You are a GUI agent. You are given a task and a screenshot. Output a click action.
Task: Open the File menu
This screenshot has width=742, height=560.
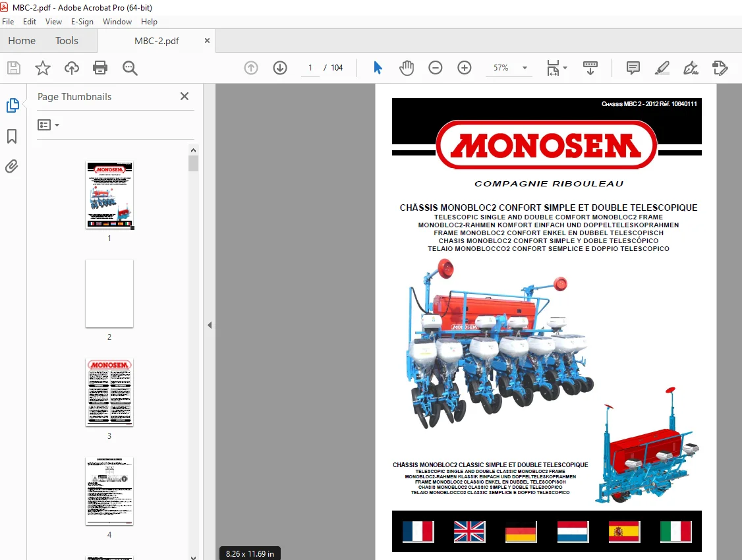tap(8, 22)
